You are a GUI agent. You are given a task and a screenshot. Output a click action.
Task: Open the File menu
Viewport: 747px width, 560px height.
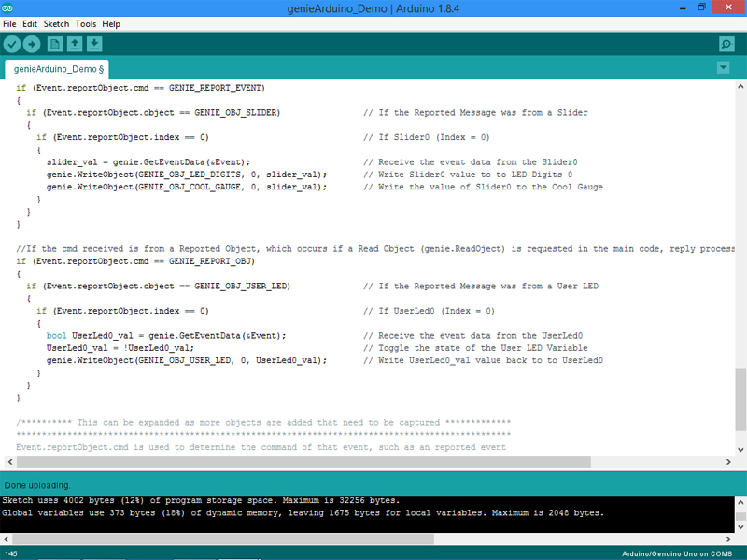(9, 23)
